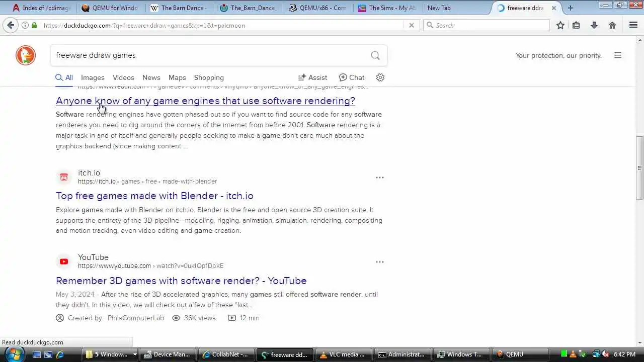The width and height of the screenshot is (644, 362).
Task: Open a new browser tab with plus
Action: 571,8
